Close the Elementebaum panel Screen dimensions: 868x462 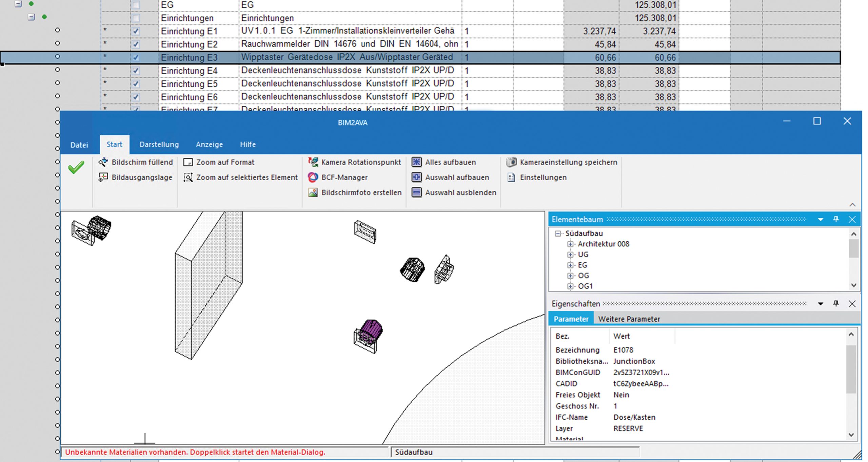pyautogui.click(x=852, y=219)
